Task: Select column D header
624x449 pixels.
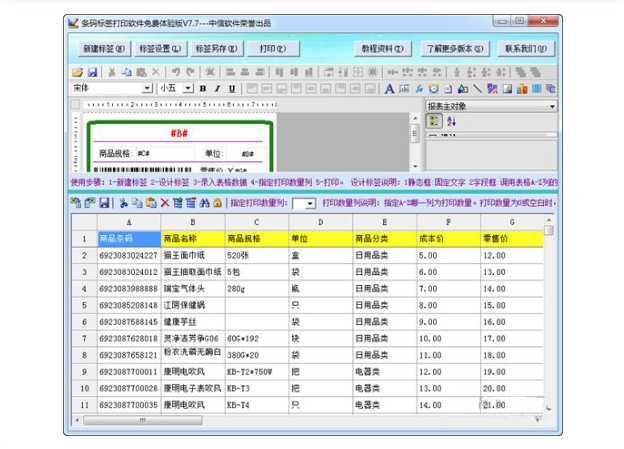Action: pyautogui.click(x=321, y=222)
